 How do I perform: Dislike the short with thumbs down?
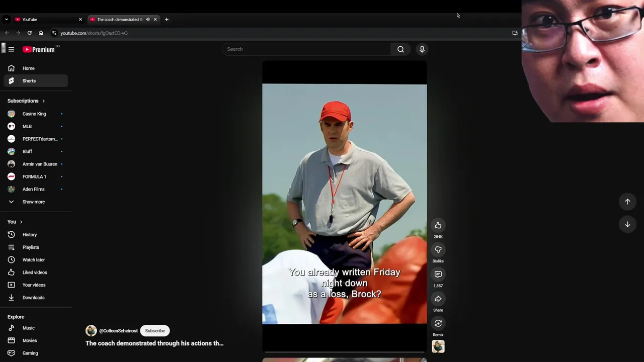click(438, 250)
